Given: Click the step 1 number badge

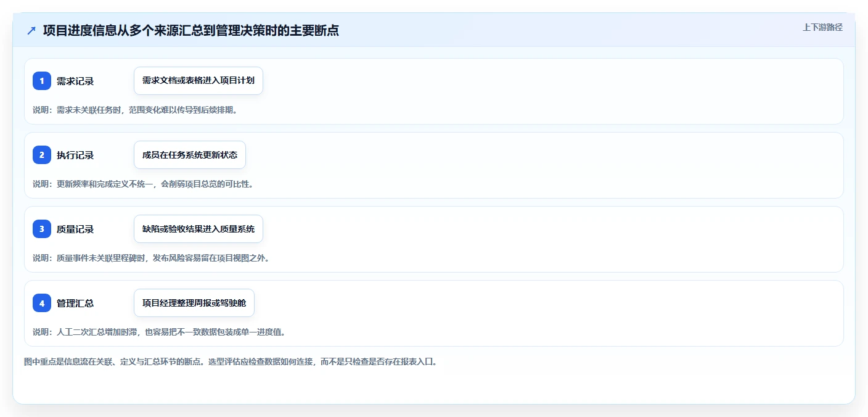Looking at the screenshot, I should coord(42,81).
